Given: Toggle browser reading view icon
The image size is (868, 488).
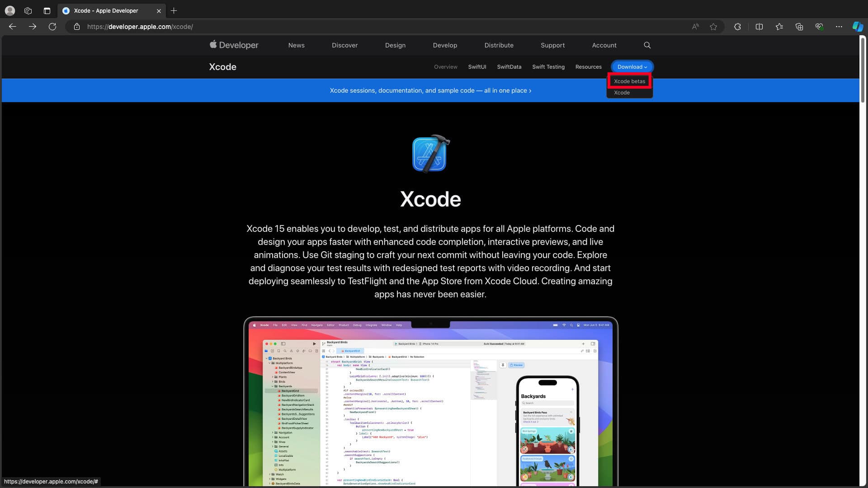Looking at the screenshot, I should pos(759,27).
